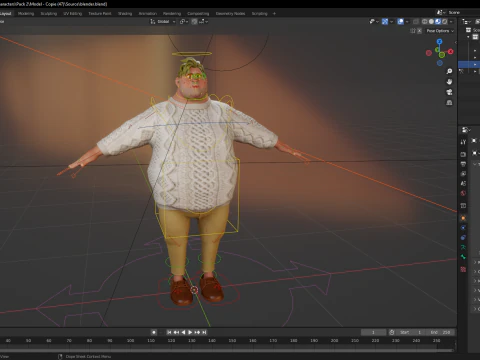Open the Render properties tab icon
Image resolution: width=480 pixels, height=360 pixels.
tap(463, 154)
